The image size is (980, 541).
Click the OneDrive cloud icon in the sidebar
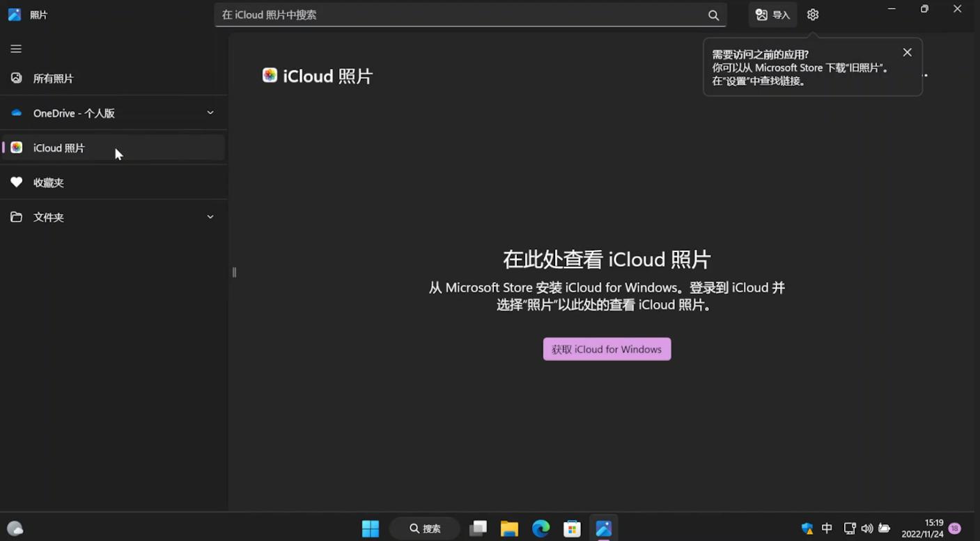pos(16,112)
